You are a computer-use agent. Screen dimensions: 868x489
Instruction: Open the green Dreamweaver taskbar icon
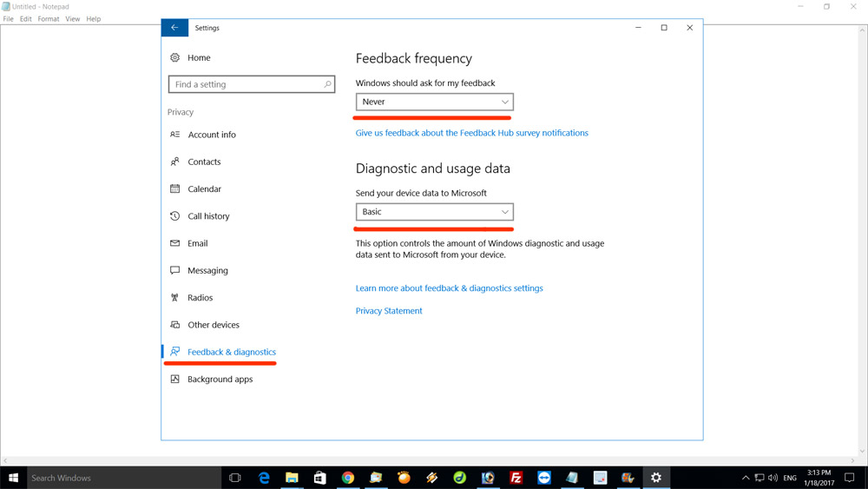click(x=459, y=478)
